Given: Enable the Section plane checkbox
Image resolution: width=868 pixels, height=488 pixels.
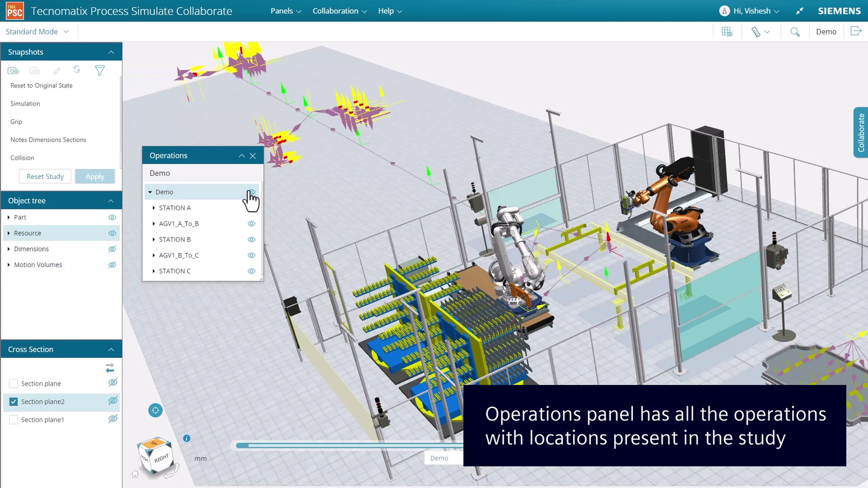Looking at the screenshot, I should pyautogui.click(x=13, y=383).
